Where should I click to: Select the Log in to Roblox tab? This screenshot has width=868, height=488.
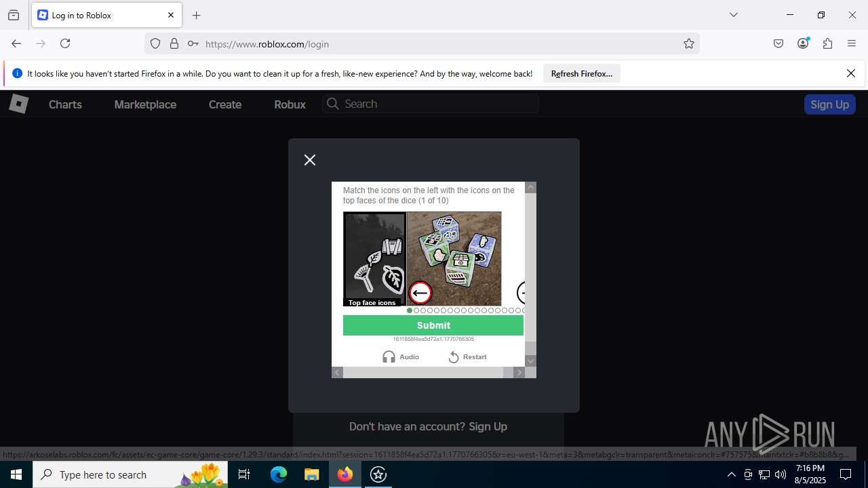pyautogui.click(x=106, y=15)
